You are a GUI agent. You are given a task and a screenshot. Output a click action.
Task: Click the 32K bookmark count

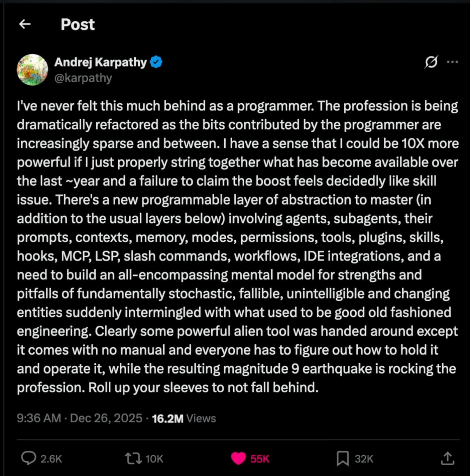tap(362, 459)
